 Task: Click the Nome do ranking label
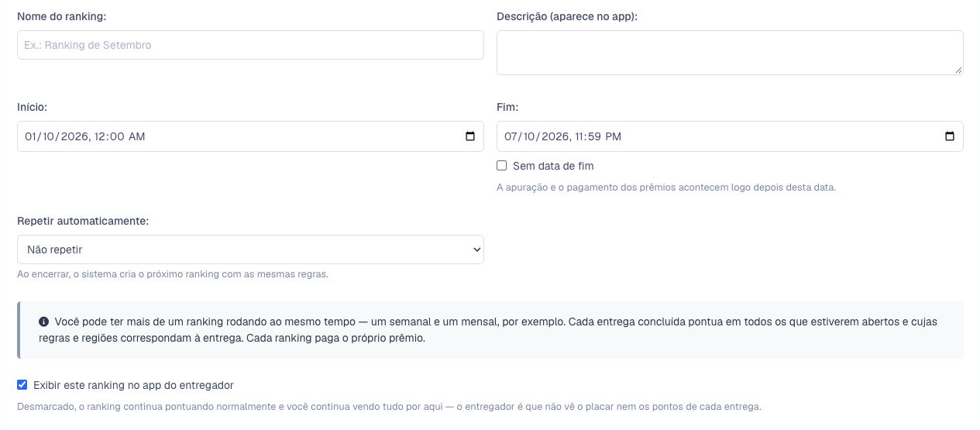62,16
